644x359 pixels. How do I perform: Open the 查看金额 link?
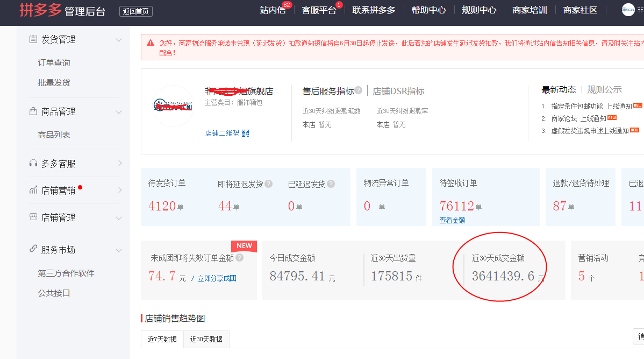coord(452,221)
